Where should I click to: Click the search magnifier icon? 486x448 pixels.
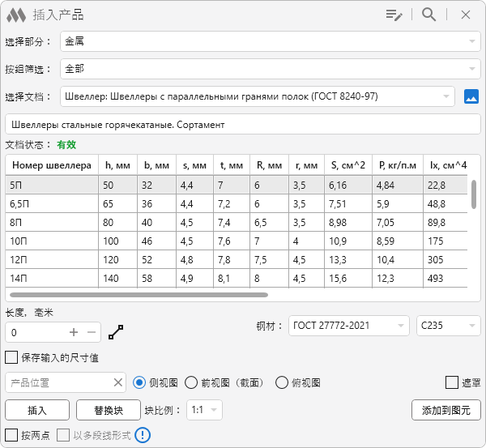pyautogui.click(x=429, y=15)
